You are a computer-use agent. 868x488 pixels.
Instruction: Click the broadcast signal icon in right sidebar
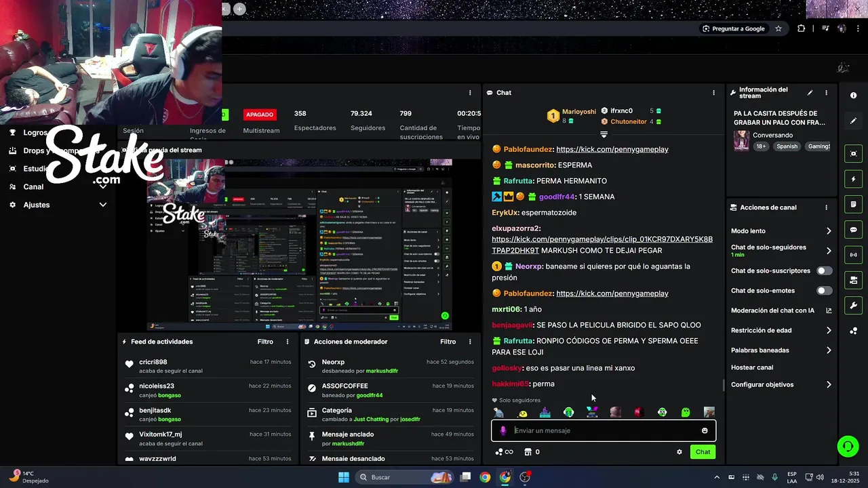point(853,255)
